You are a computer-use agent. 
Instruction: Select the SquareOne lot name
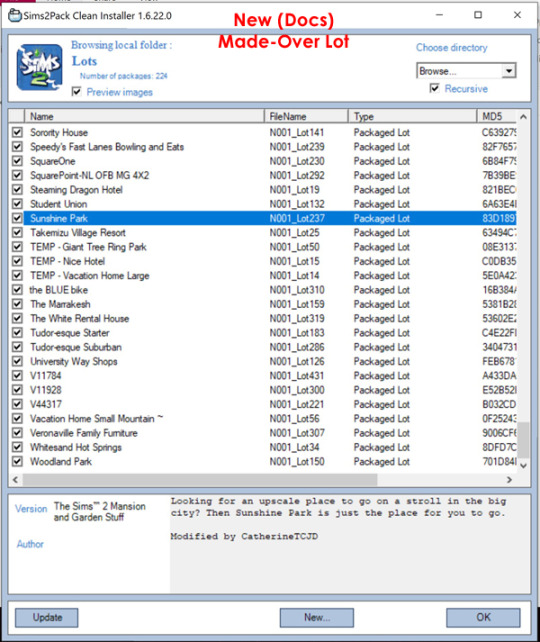point(52,161)
